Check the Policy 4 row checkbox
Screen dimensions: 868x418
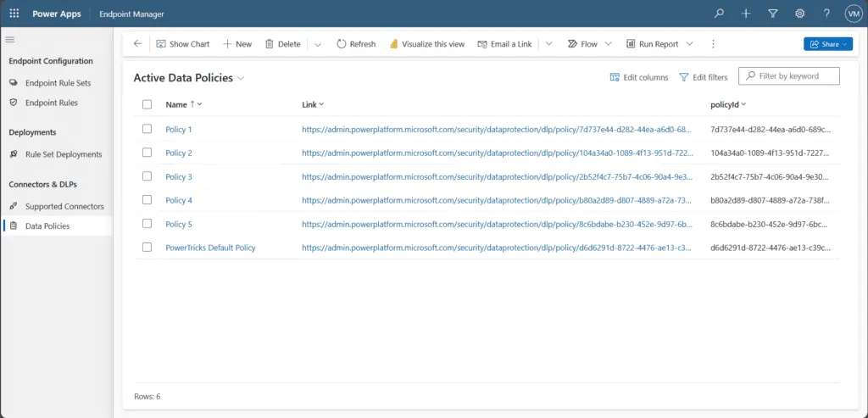point(147,200)
